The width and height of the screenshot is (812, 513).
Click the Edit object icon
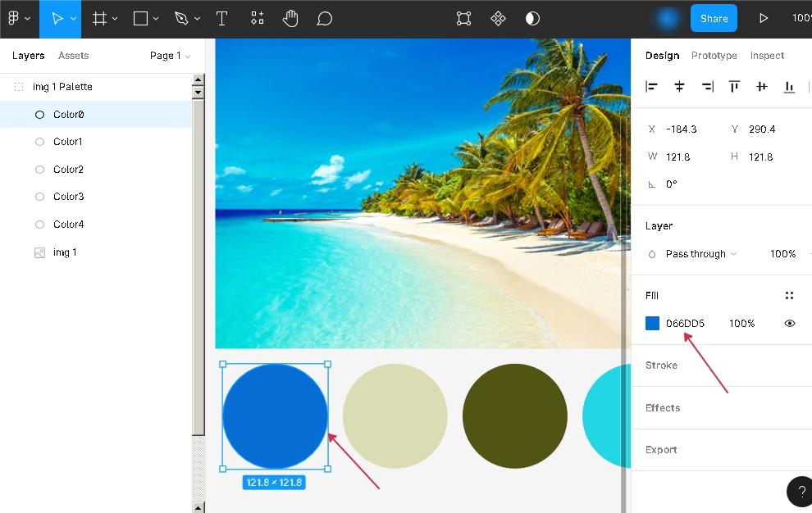coord(463,19)
